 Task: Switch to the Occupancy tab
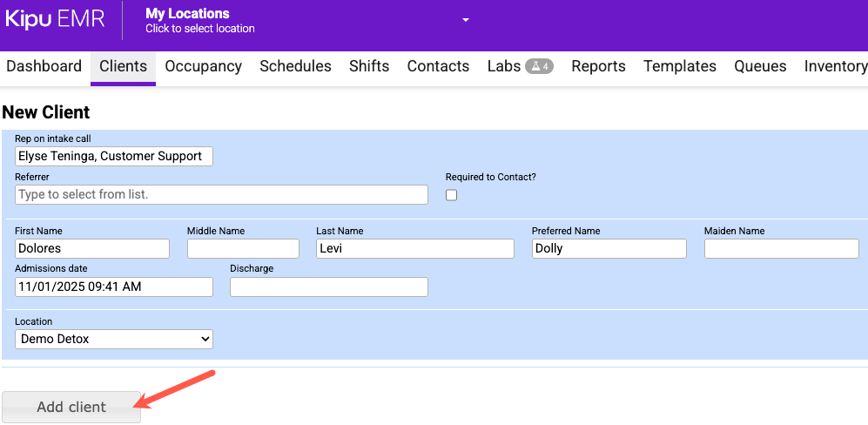(203, 66)
